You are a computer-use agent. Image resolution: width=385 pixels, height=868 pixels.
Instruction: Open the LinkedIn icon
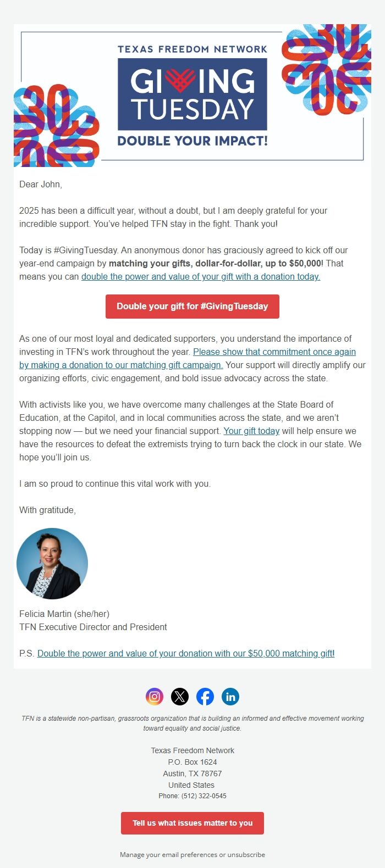pyautogui.click(x=230, y=697)
